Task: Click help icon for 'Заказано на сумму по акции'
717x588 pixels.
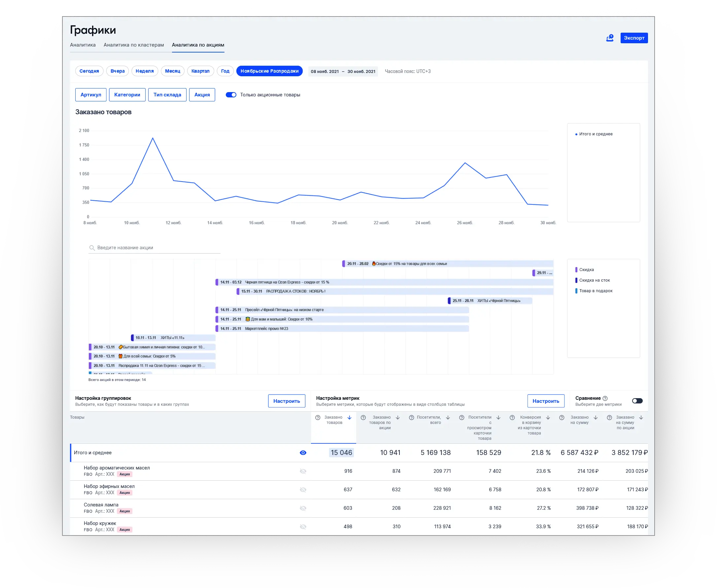Action: [609, 418]
